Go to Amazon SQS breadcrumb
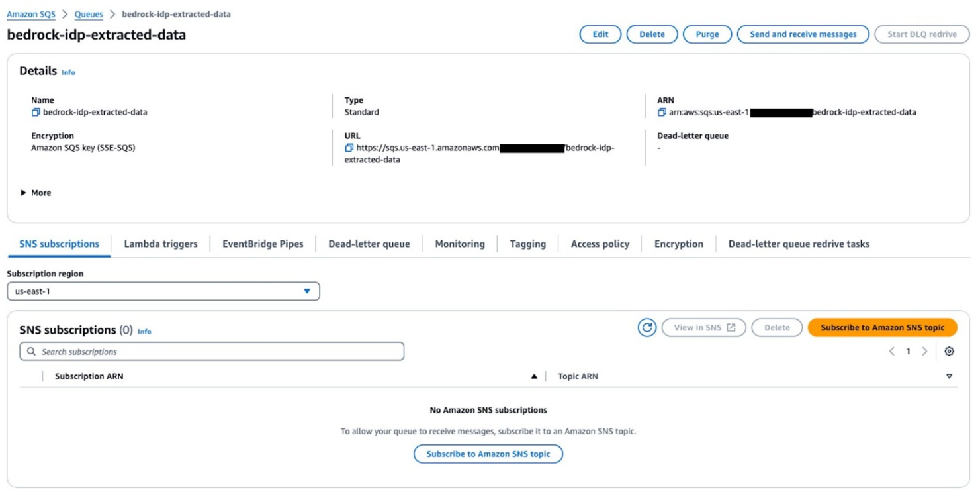 pos(31,14)
